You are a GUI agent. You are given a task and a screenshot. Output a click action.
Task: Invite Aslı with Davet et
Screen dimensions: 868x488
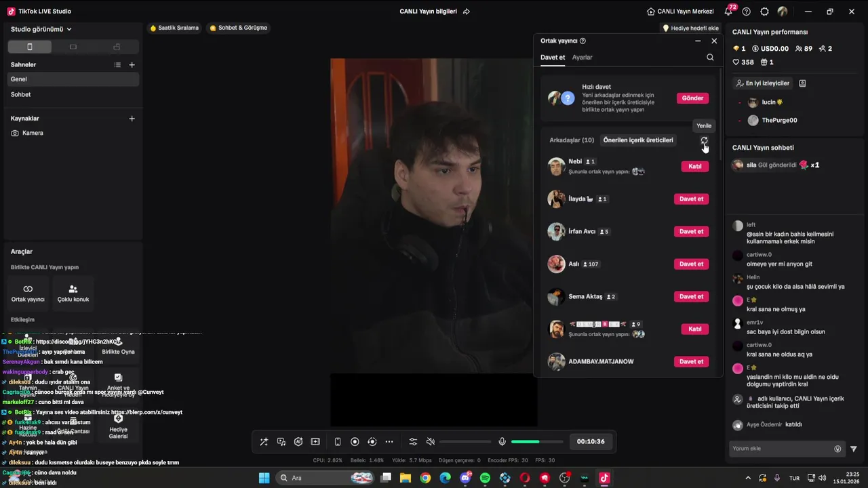[691, 264]
